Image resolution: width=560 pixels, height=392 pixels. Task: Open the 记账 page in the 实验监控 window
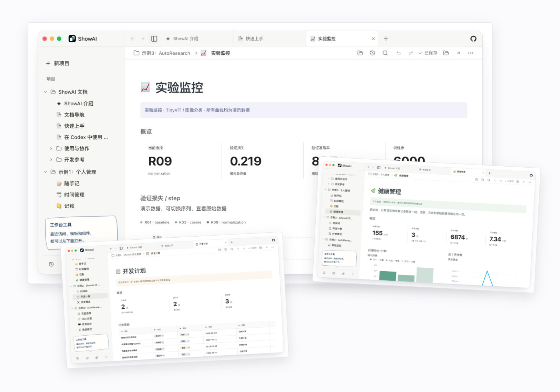coord(65,206)
